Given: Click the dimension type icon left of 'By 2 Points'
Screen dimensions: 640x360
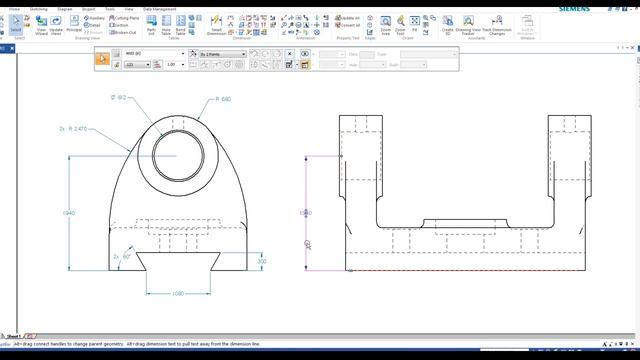Looking at the screenshot, I should coord(193,53).
